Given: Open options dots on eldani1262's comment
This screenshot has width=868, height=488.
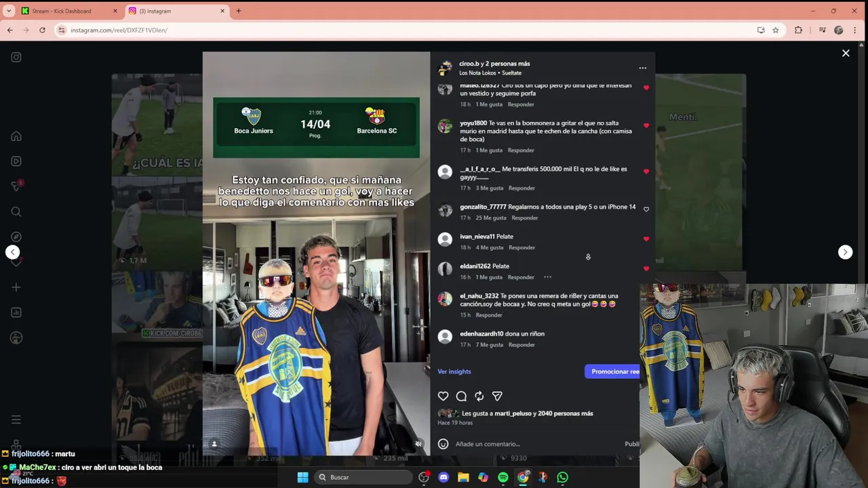Looking at the screenshot, I should tap(547, 277).
